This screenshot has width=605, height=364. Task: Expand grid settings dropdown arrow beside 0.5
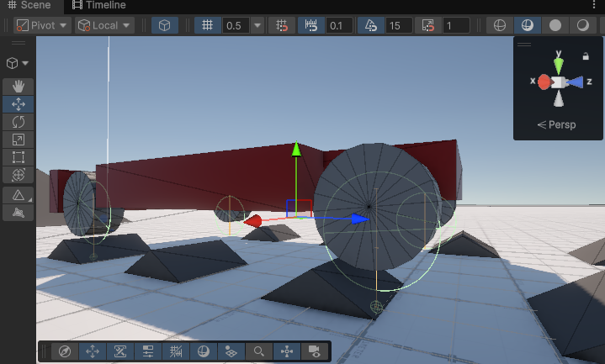257,25
